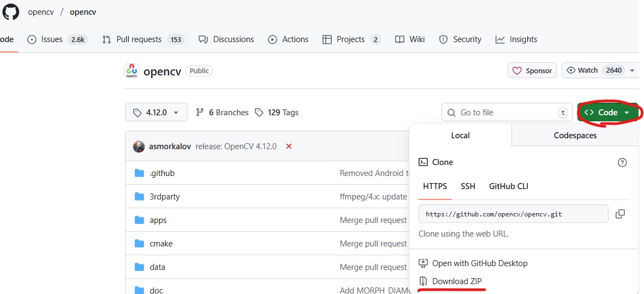This screenshot has width=644, height=294.
Task: Select the SSH clone option
Action: (468, 186)
